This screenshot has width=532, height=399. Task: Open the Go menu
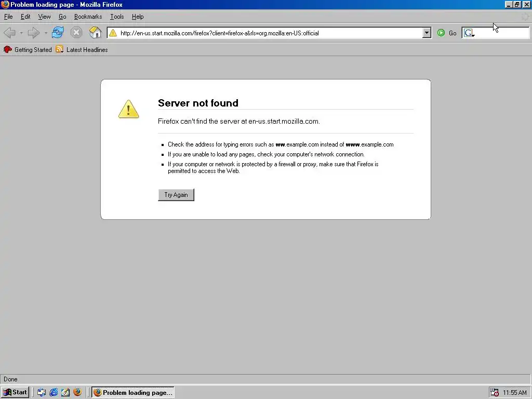tap(62, 17)
